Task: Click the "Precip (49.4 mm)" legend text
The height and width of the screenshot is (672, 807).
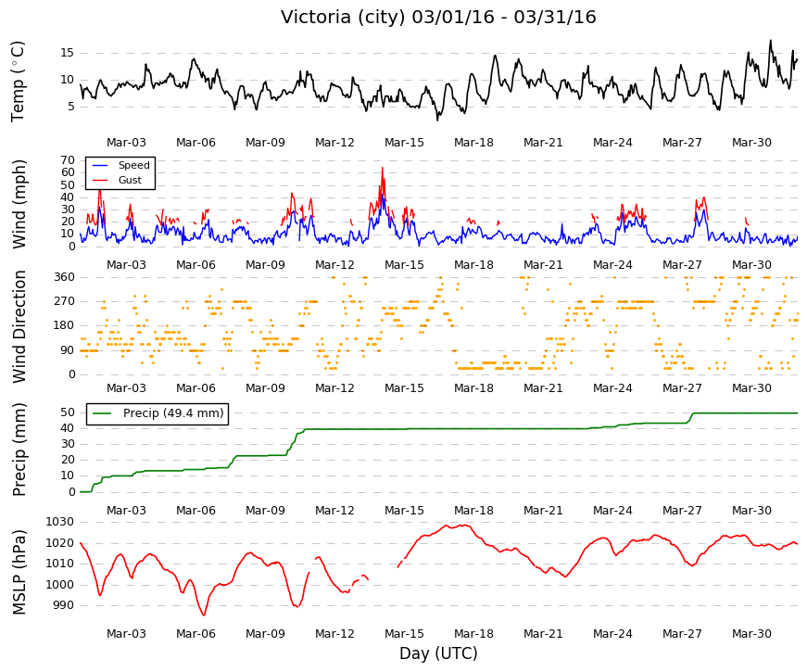Action: 173,413
